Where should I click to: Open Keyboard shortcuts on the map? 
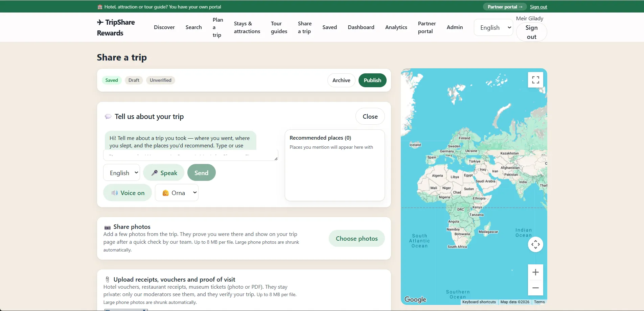click(x=479, y=302)
